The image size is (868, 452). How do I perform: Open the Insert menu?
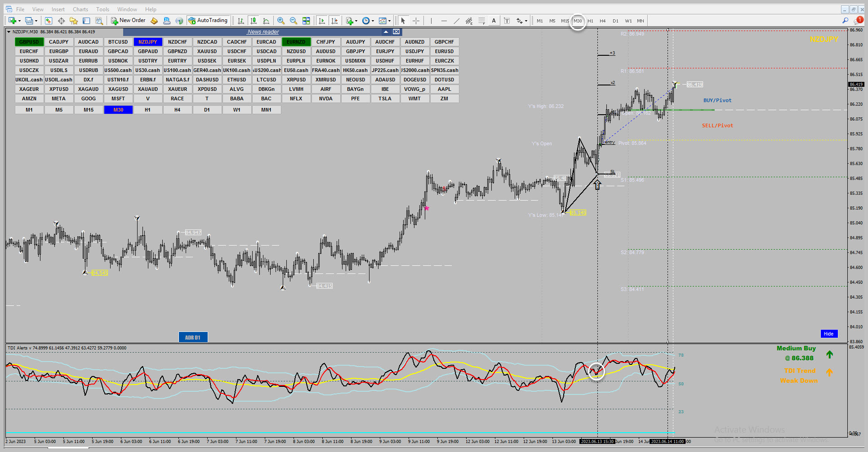(58, 9)
